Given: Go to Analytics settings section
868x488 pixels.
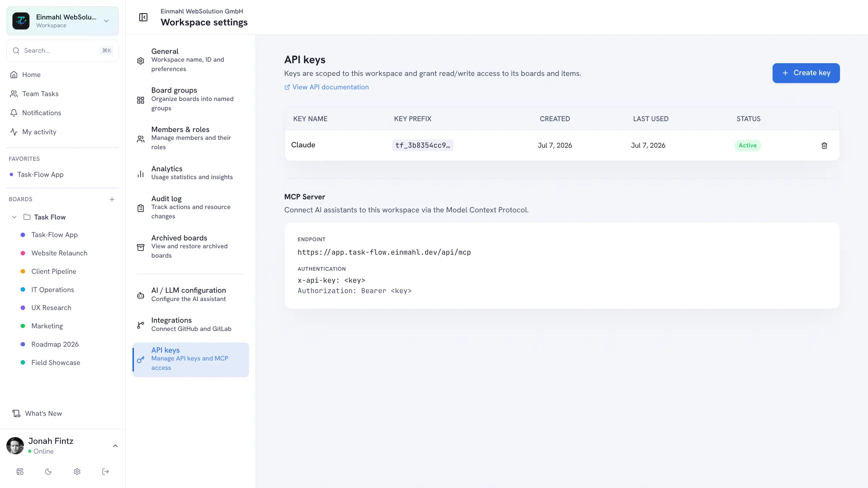Looking at the screenshot, I should pos(190,173).
